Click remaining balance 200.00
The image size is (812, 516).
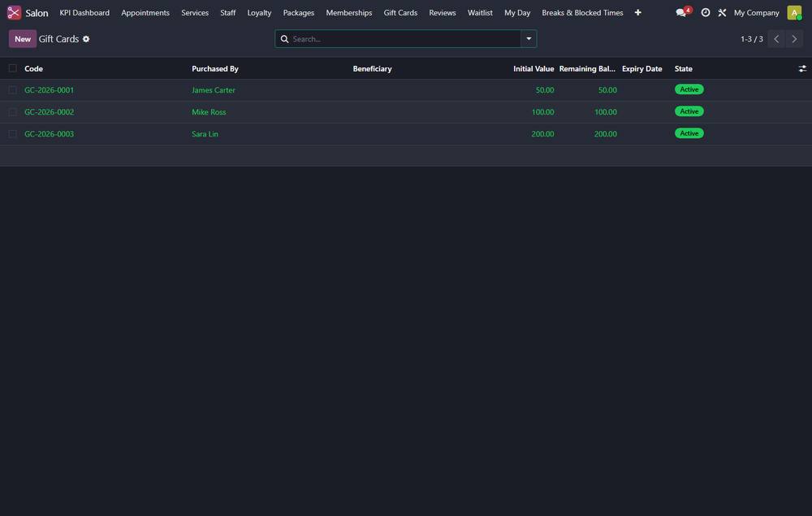606,133
